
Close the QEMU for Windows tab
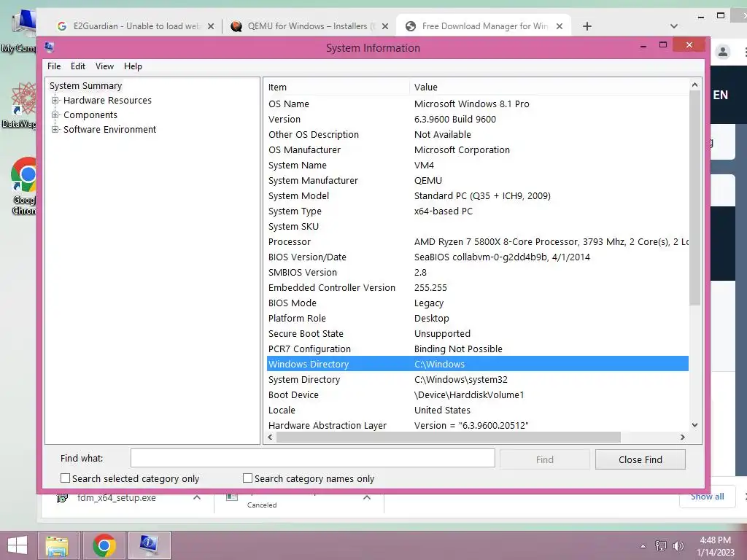click(385, 27)
